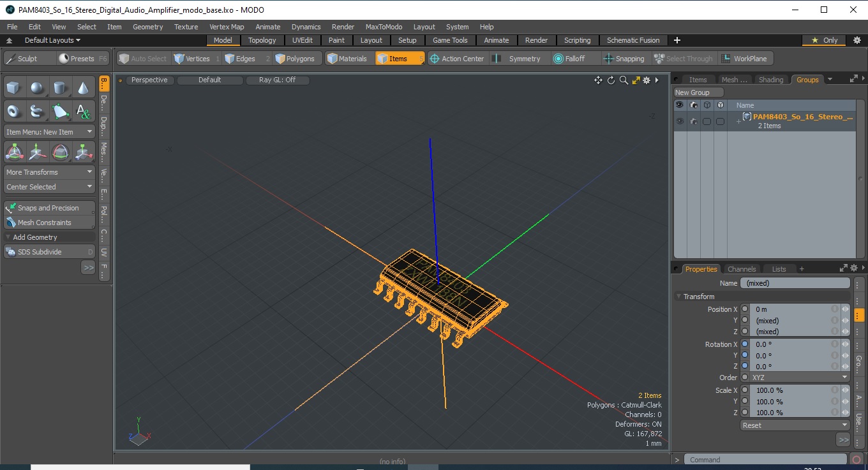The image size is (868, 470).
Task: Click Mesh Constraints button
Action: pyautogui.click(x=49, y=223)
